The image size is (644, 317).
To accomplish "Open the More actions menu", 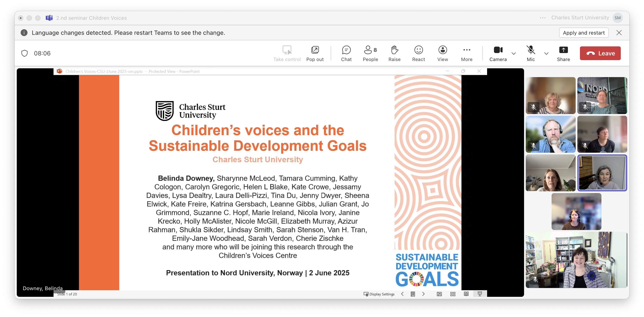I will [466, 53].
